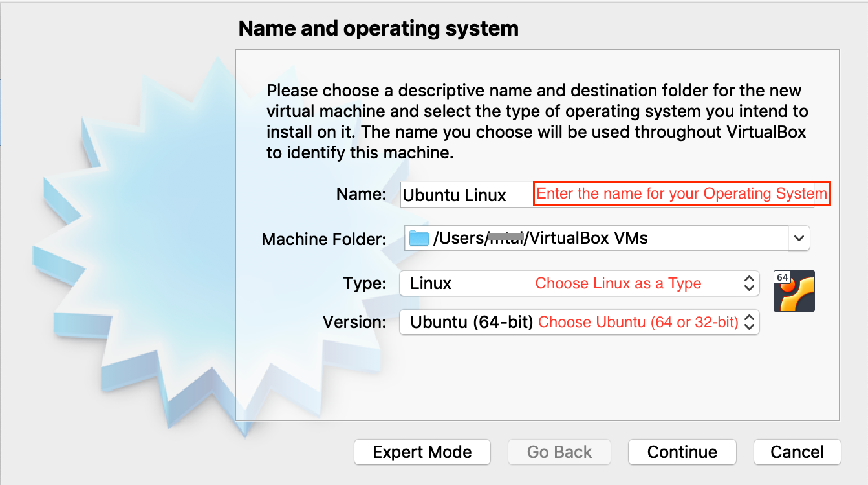Open the Machine Folder dropdown arrow

(x=800, y=238)
